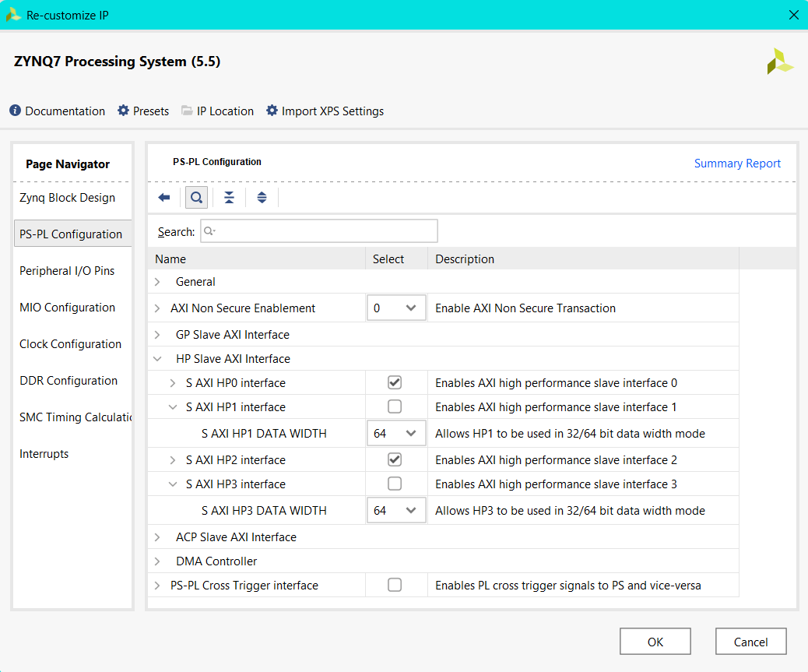808x672 pixels.
Task: Open the Documentation link
Action: 65,111
